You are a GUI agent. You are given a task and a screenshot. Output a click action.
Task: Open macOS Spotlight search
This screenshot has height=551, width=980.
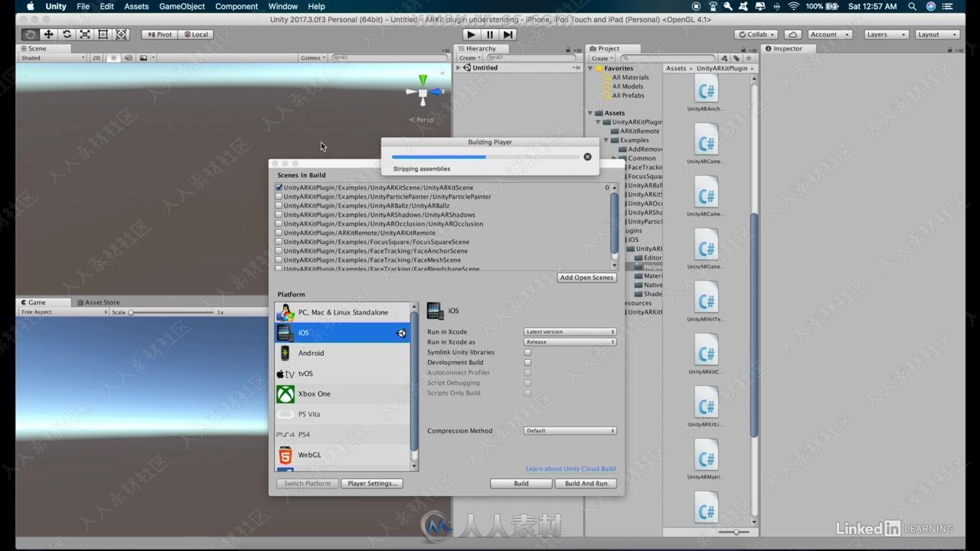(913, 6)
